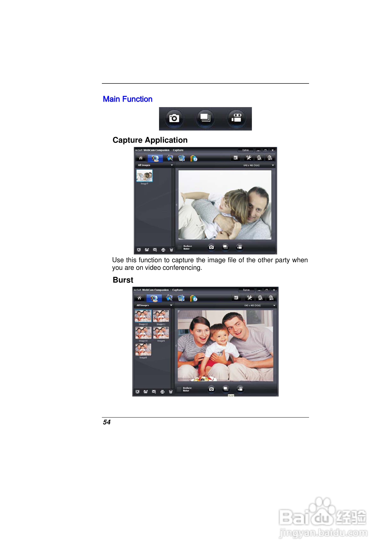The image size is (392, 555).
Task: Click Extras button in the Capture Application window
Action: click(x=245, y=150)
